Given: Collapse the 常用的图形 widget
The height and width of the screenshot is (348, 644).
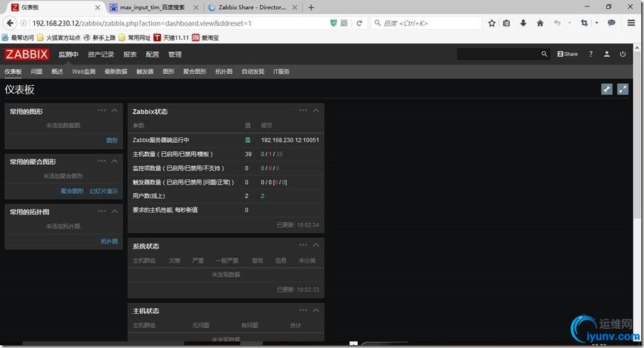Looking at the screenshot, I should pos(114,111).
